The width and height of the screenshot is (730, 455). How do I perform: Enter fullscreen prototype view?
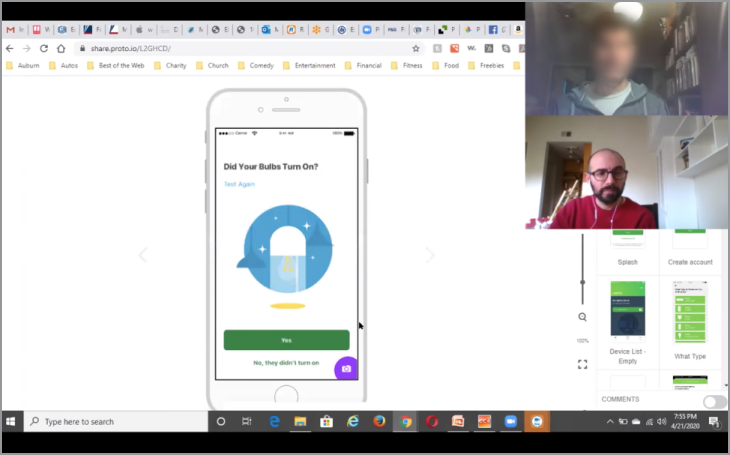click(x=582, y=364)
